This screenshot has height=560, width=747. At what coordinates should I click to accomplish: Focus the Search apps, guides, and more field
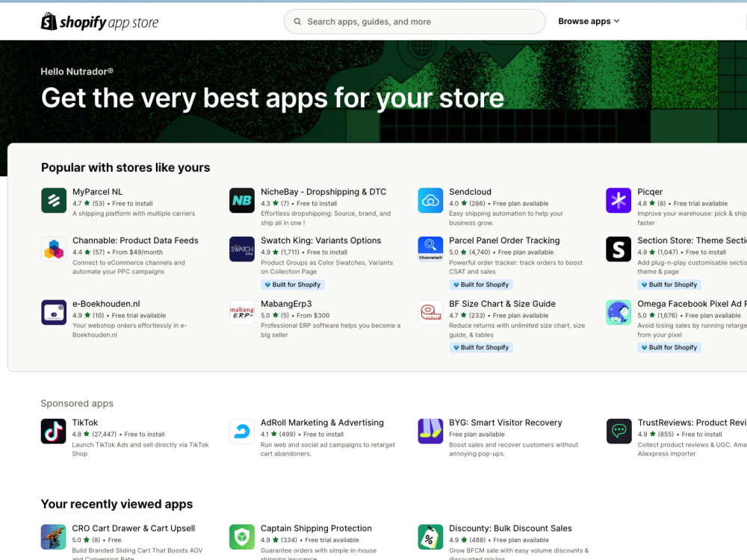(x=415, y=22)
